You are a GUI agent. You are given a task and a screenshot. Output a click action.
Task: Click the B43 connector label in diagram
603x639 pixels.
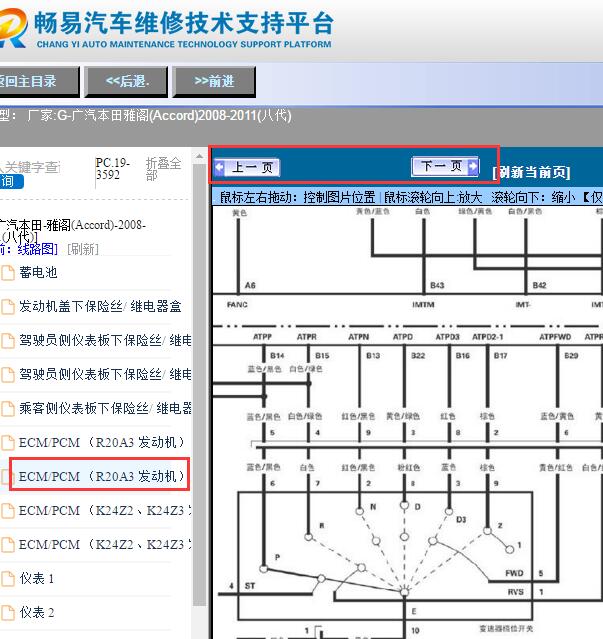[437, 285]
